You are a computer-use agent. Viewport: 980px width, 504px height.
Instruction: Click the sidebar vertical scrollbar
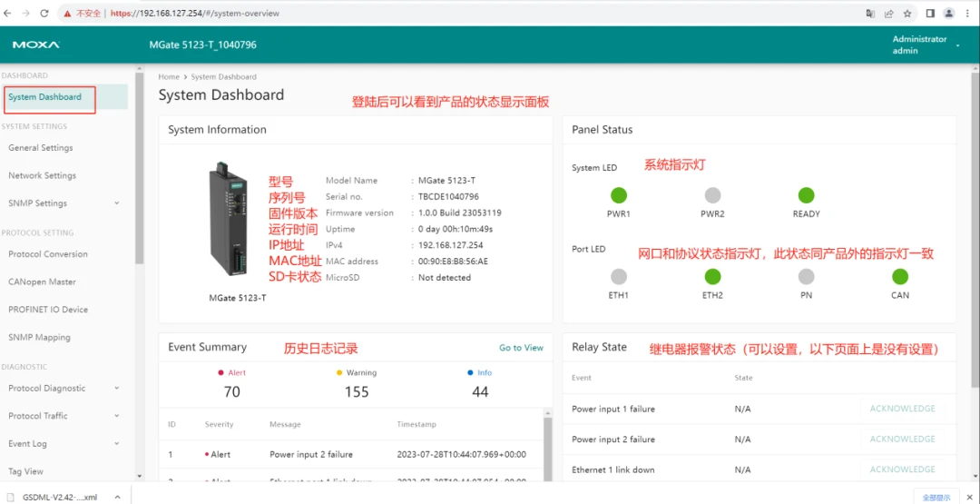pyautogui.click(x=140, y=169)
